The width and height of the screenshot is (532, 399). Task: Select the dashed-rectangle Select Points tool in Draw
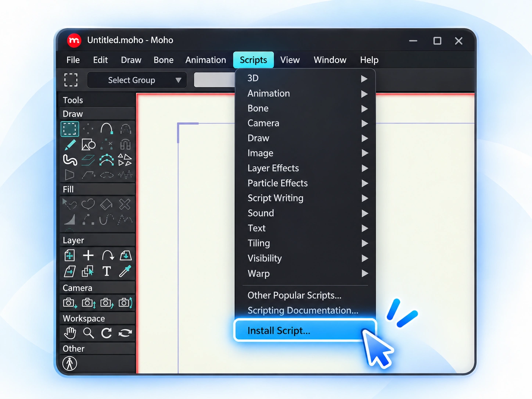point(70,129)
